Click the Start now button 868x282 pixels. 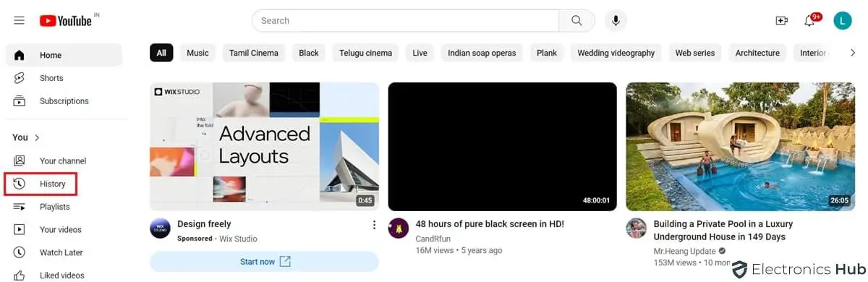coord(264,262)
